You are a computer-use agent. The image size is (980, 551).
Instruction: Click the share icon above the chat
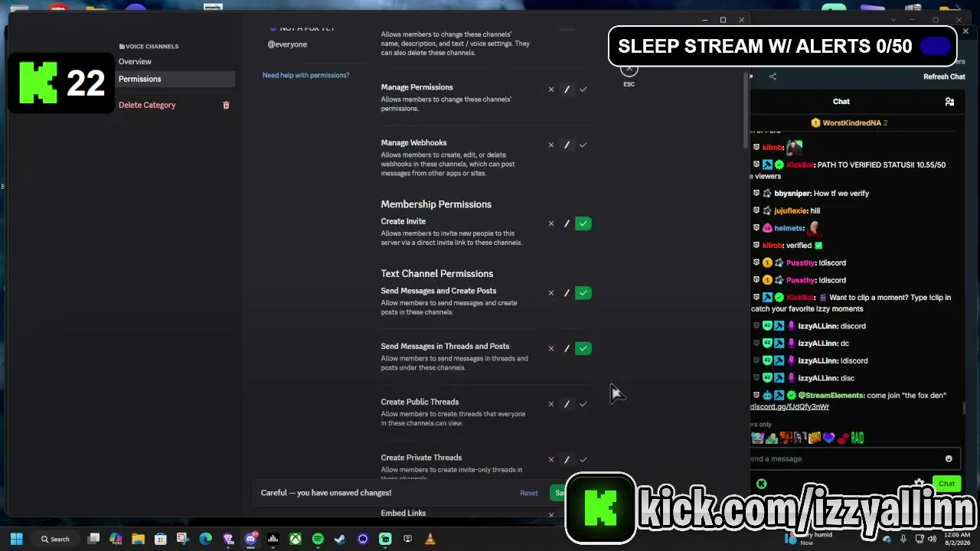[x=773, y=77]
